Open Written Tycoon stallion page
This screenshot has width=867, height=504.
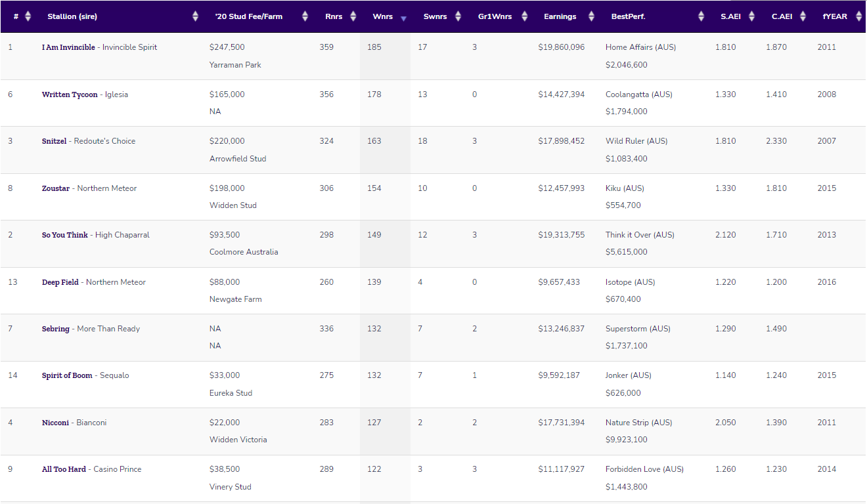point(70,94)
